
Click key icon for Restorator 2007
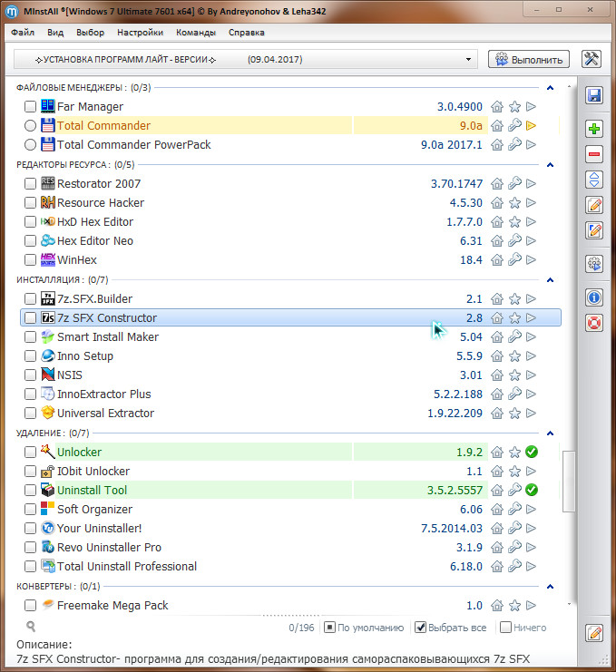pyautogui.click(x=514, y=183)
